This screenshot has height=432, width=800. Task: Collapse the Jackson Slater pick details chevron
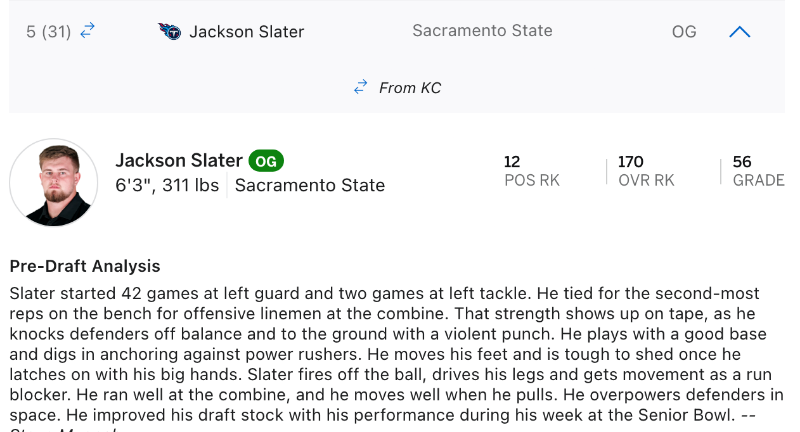pos(739,32)
